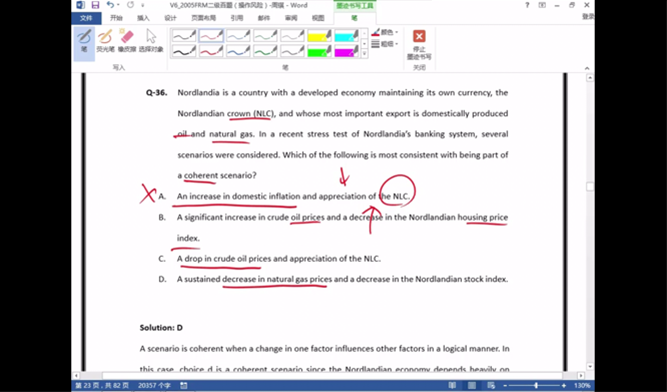Choose the Select Objects (选择对象) cursor tool
The image size is (667, 392).
coord(151,41)
